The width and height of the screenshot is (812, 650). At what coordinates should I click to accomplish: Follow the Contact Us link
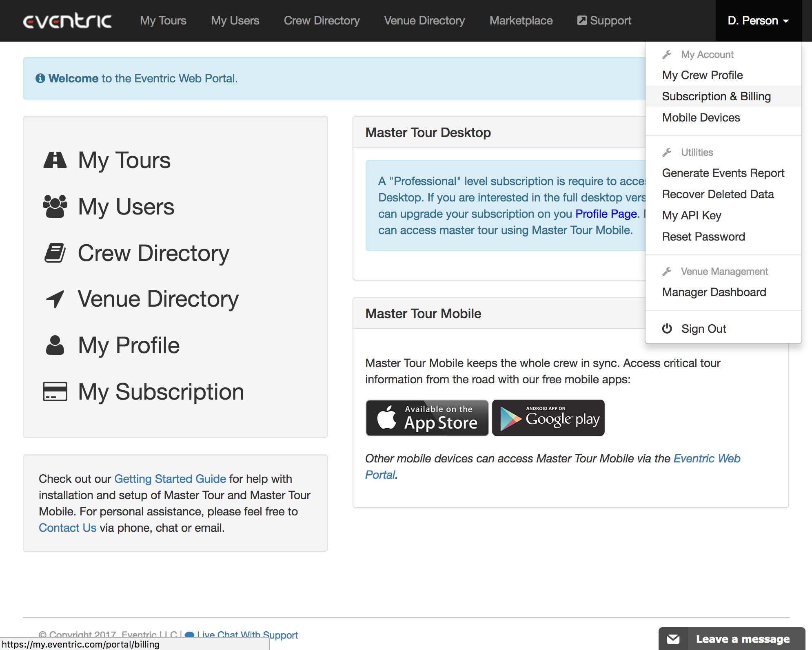tap(68, 528)
